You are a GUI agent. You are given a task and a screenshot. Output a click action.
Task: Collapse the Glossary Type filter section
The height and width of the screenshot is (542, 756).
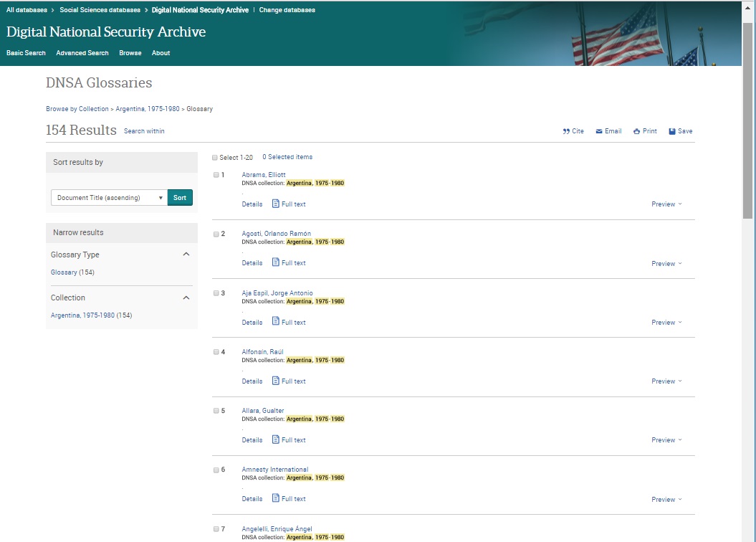pos(186,254)
